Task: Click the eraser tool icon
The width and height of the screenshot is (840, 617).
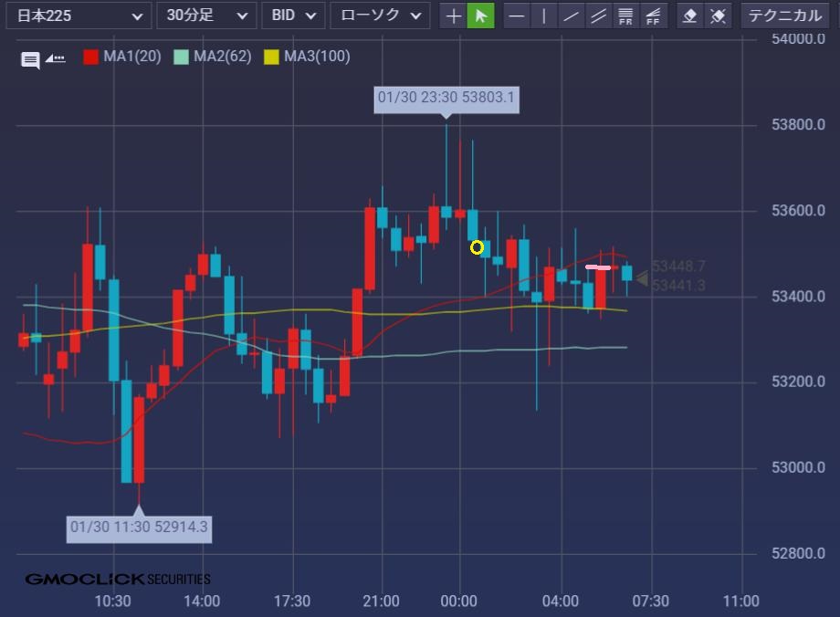Action: pos(691,16)
